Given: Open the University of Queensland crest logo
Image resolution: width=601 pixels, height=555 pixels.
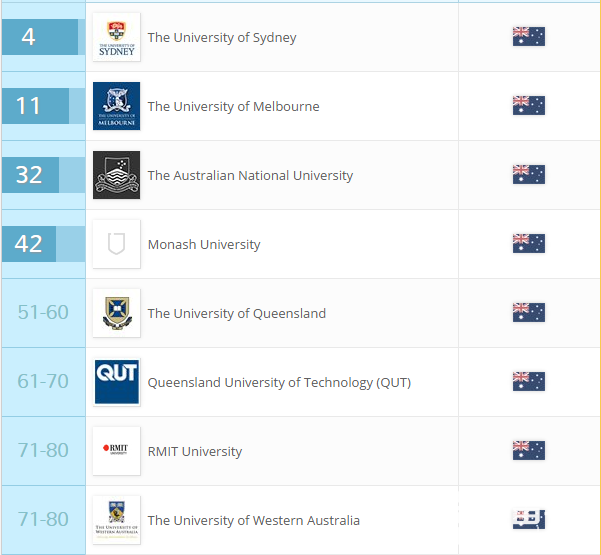Looking at the screenshot, I should point(117,313).
